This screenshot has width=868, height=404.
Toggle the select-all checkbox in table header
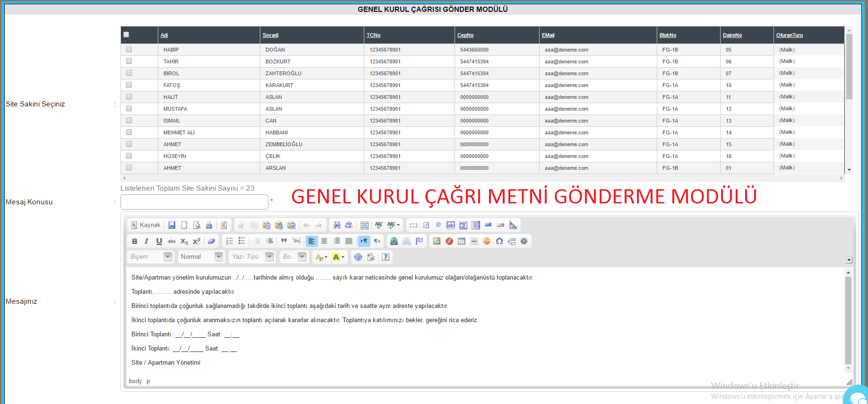point(126,35)
